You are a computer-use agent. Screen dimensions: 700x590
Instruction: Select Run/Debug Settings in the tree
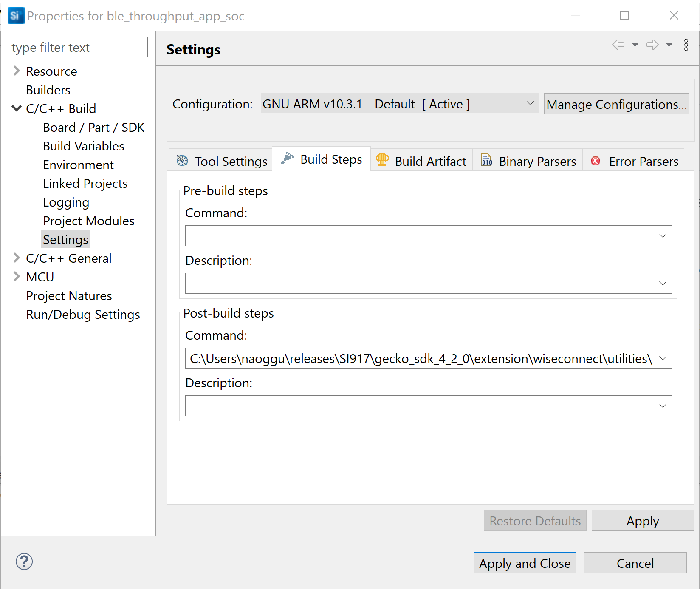click(83, 314)
